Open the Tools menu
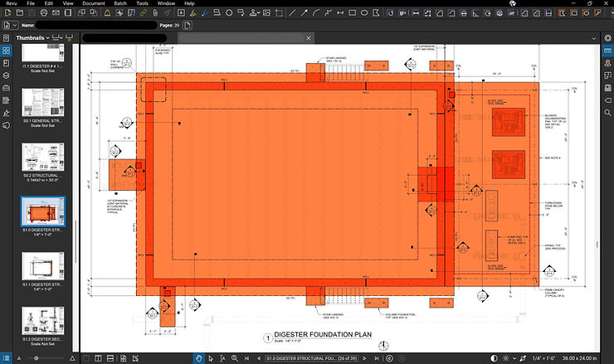 pyautogui.click(x=142, y=3)
